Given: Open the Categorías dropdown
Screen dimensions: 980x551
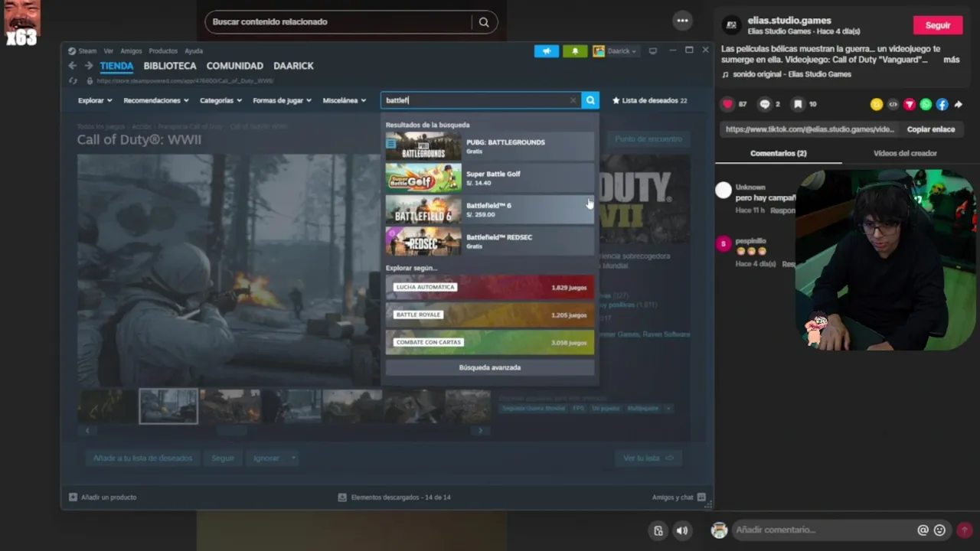Looking at the screenshot, I should pyautogui.click(x=220, y=100).
